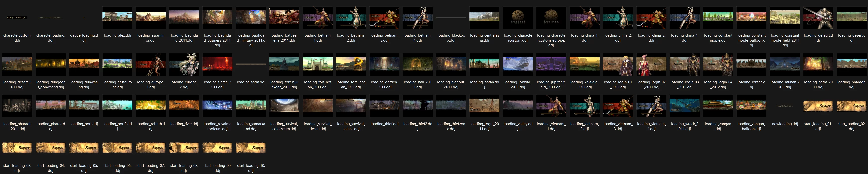Select the loading_flame_2011.ddj file

click(217, 64)
